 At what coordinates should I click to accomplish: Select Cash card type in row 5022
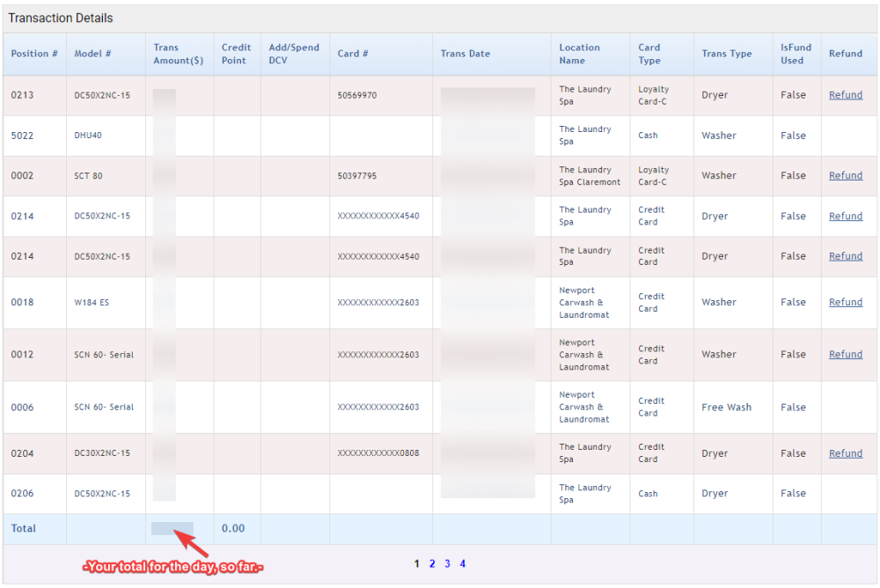[x=648, y=136]
